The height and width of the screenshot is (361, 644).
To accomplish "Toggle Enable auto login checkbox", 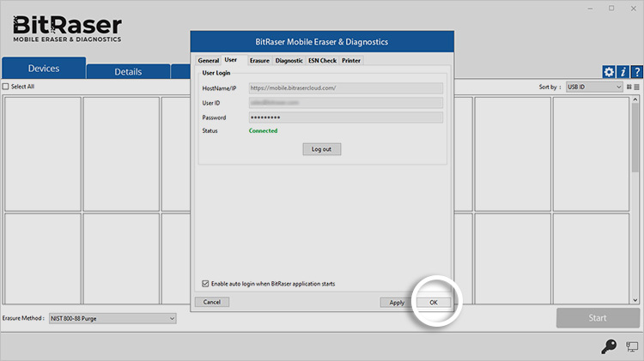I will click(x=205, y=284).
